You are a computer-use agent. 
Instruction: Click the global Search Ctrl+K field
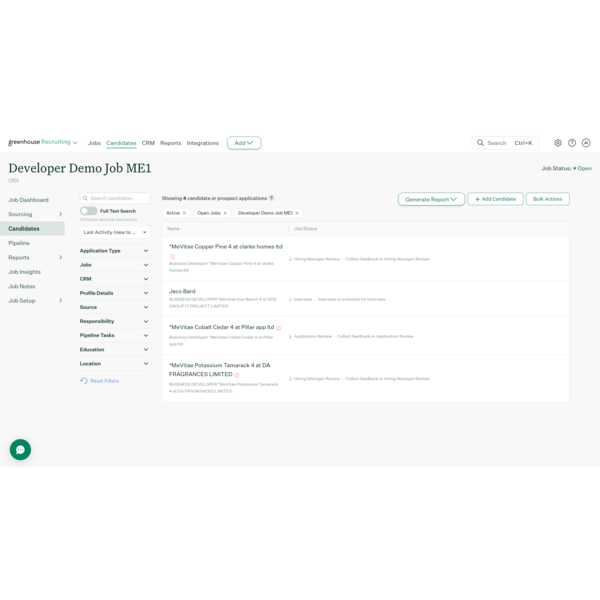click(505, 143)
